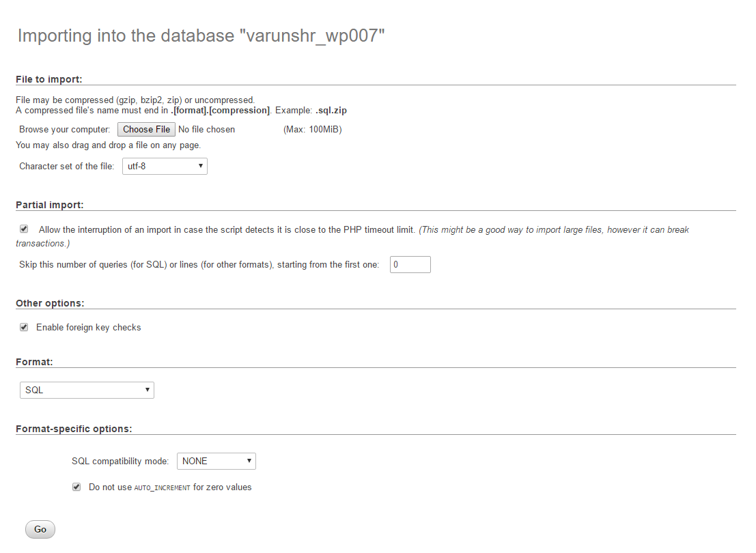Click the 'Enable foreign key checks' label

click(88, 327)
